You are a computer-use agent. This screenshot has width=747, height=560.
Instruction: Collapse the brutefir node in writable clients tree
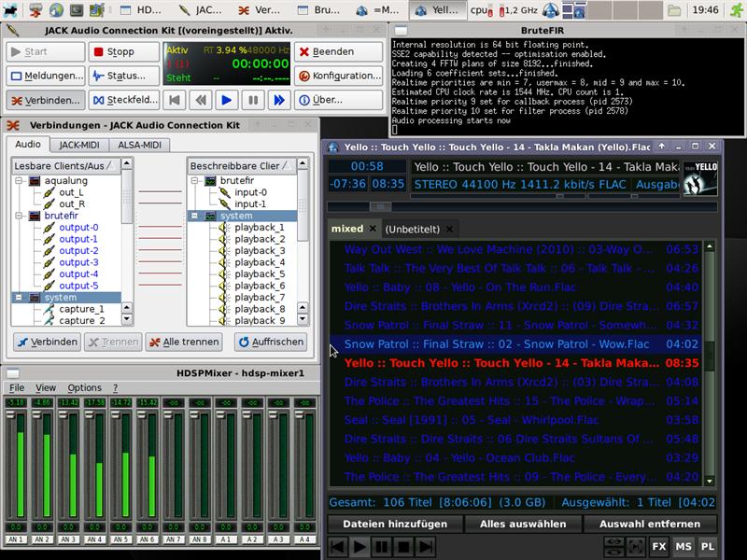coord(194,180)
